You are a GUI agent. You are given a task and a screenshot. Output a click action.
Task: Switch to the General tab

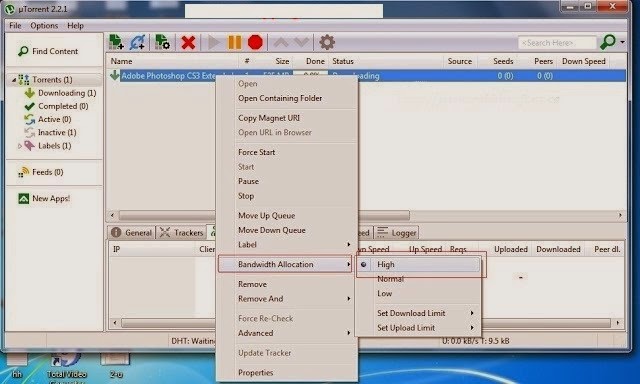click(131, 233)
